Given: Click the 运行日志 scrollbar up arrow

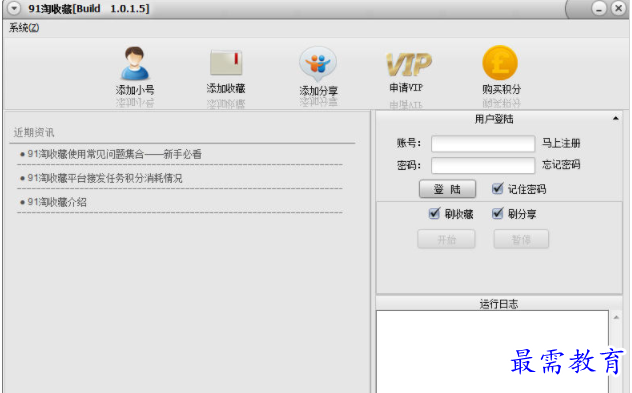Looking at the screenshot, I should (x=616, y=318).
